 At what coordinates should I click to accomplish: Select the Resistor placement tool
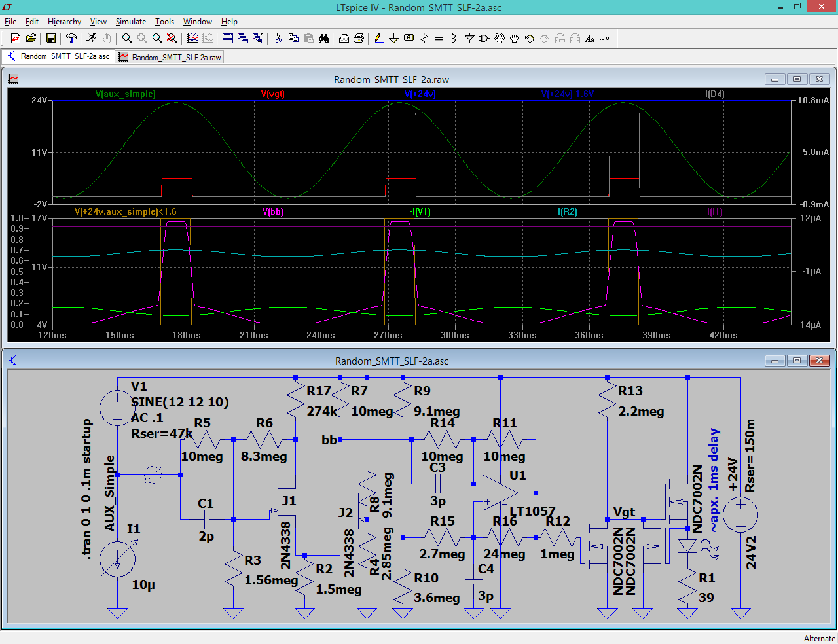[x=424, y=39]
